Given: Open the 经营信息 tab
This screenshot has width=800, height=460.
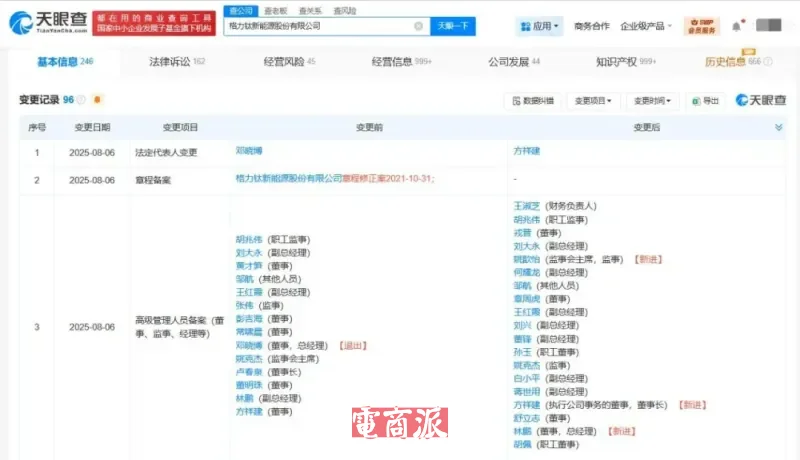Looking at the screenshot, I should pyautogui.click(x=402, y=62).
